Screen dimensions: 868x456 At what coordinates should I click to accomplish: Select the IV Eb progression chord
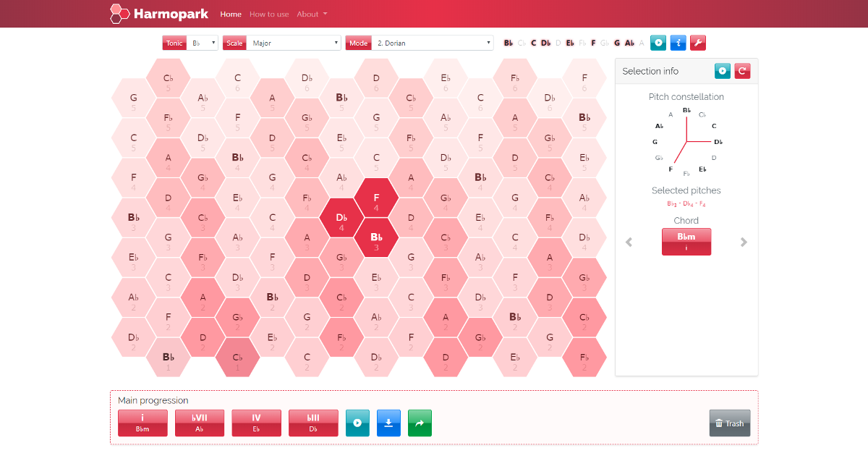pyautogui.click(x=256, y=423)
